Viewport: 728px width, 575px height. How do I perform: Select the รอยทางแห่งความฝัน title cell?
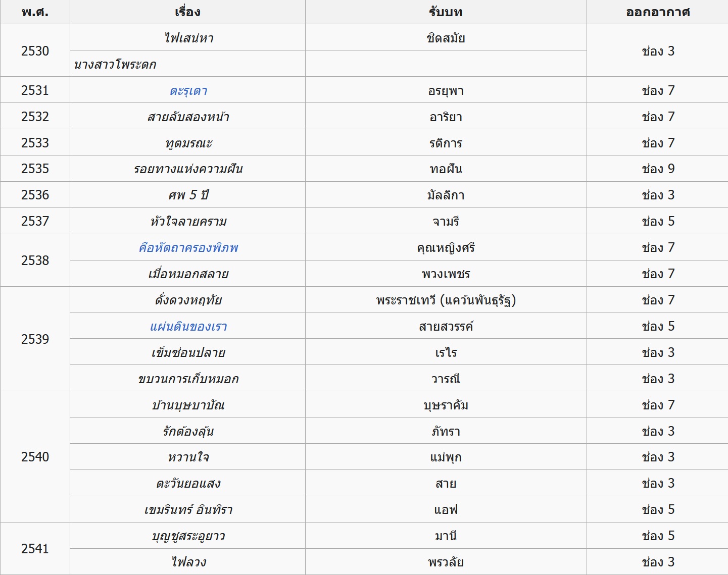pos(188,169)
